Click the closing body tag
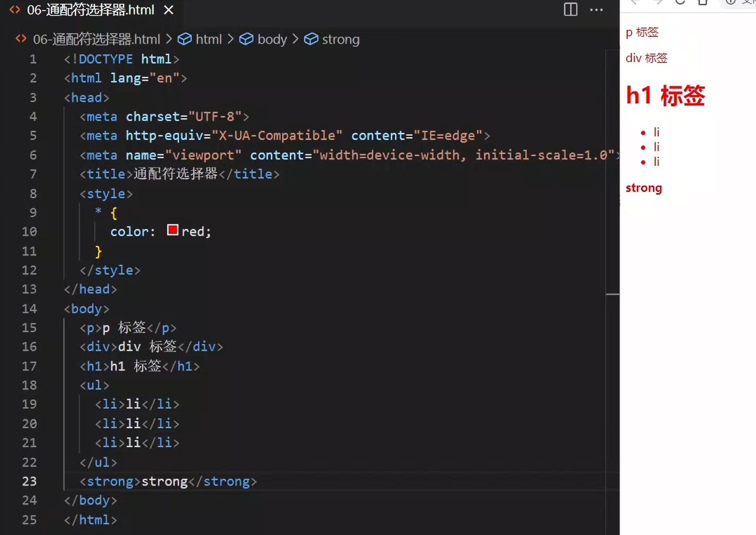 click(x=90, y=501)
